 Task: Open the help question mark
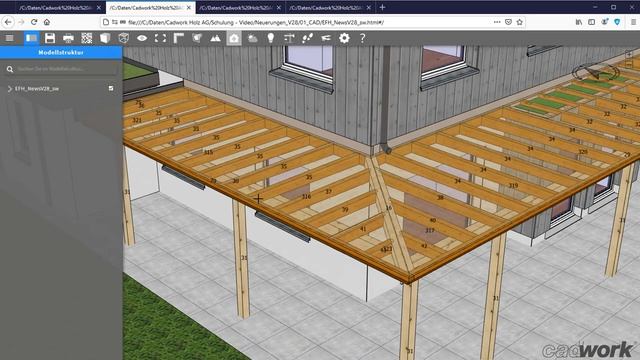point(362,38)
